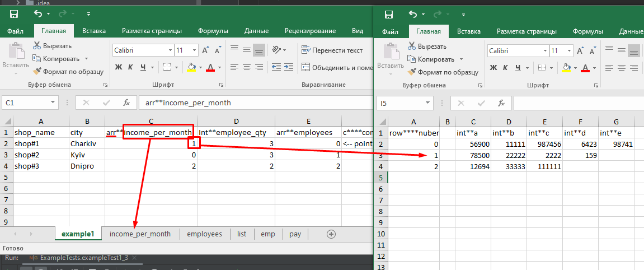Select Format Painter in left window
The height and width of the screenshot is (270, 644).
coord(68,72)
